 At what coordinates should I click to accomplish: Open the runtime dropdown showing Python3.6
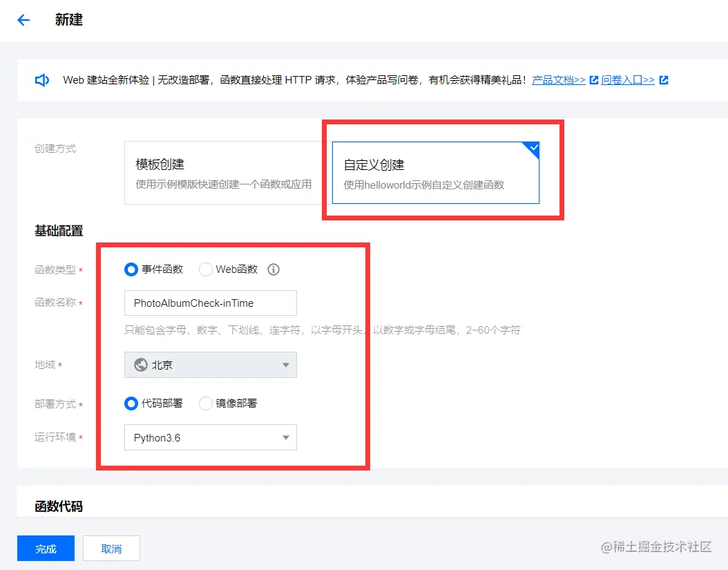210,437
